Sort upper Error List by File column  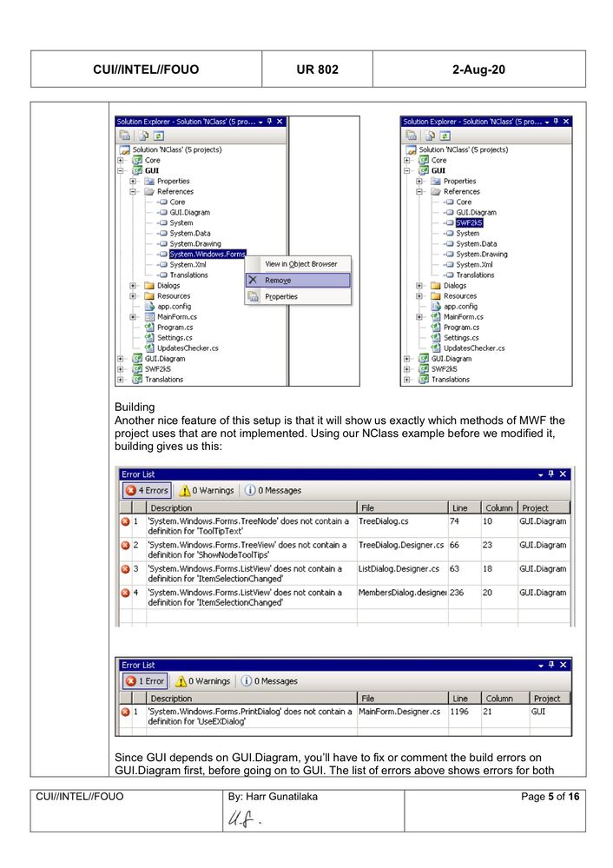pyautogui.click(x=403, y=507)
